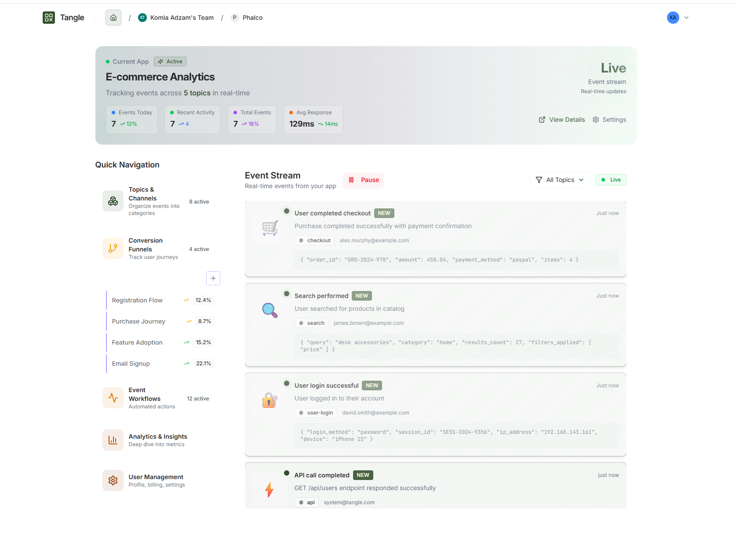Open the All Topics filter dropdown
The width and height of the screenshot is (736, 560).
tap(560, 180)
